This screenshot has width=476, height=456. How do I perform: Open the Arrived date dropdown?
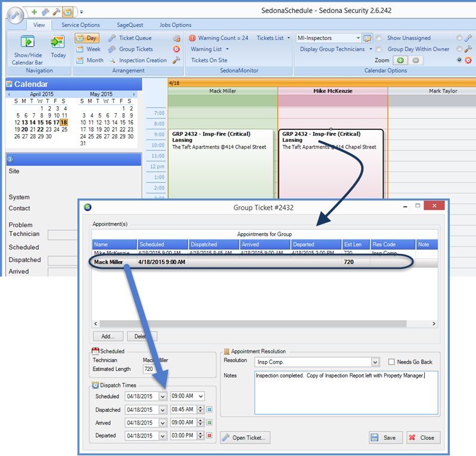163,423
